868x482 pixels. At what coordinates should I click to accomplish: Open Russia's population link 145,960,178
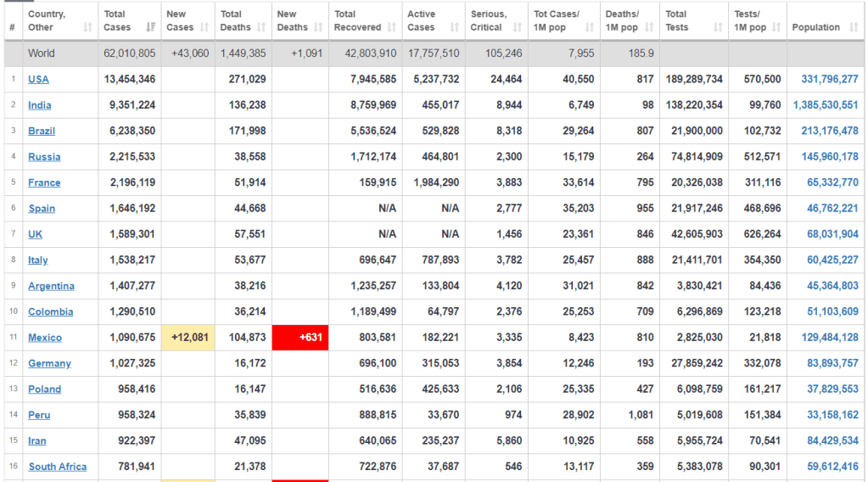tap(829, 157)
